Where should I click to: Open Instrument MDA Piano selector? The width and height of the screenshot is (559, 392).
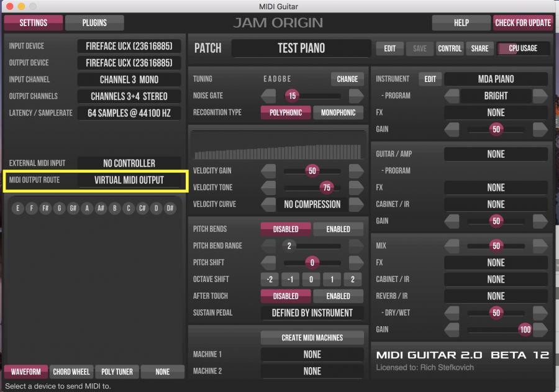tap(496, 79)
